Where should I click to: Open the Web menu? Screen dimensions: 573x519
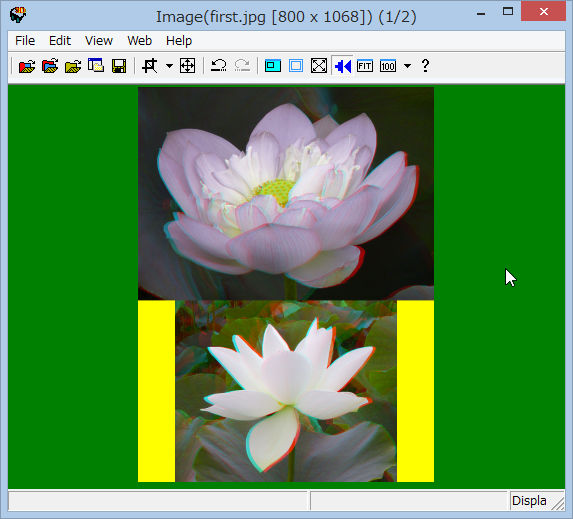(x=140, y=41)
